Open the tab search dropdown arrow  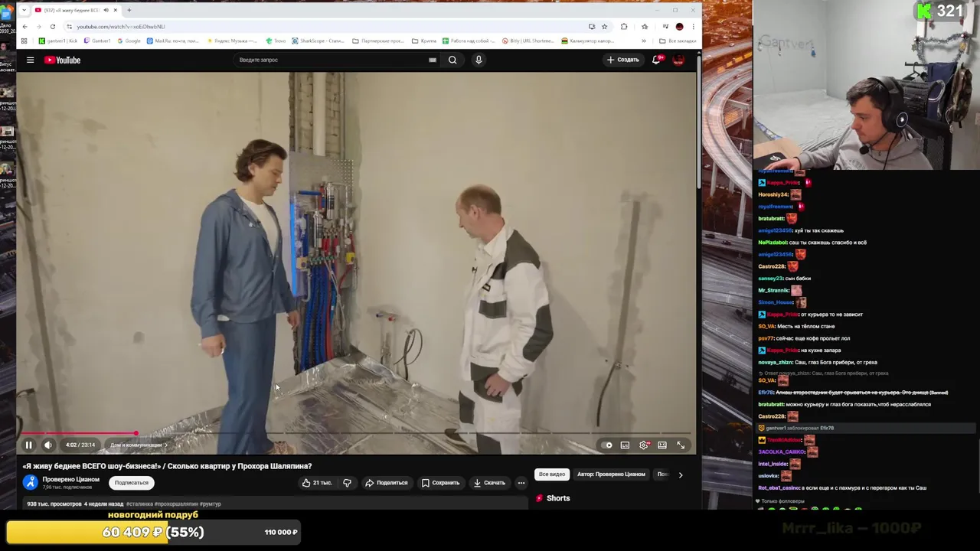click(24, 10)
